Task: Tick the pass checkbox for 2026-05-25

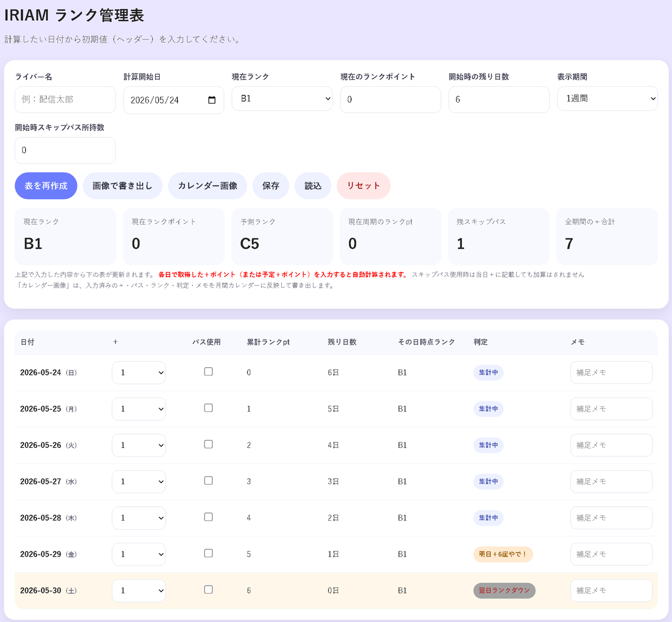Action: 208,408
